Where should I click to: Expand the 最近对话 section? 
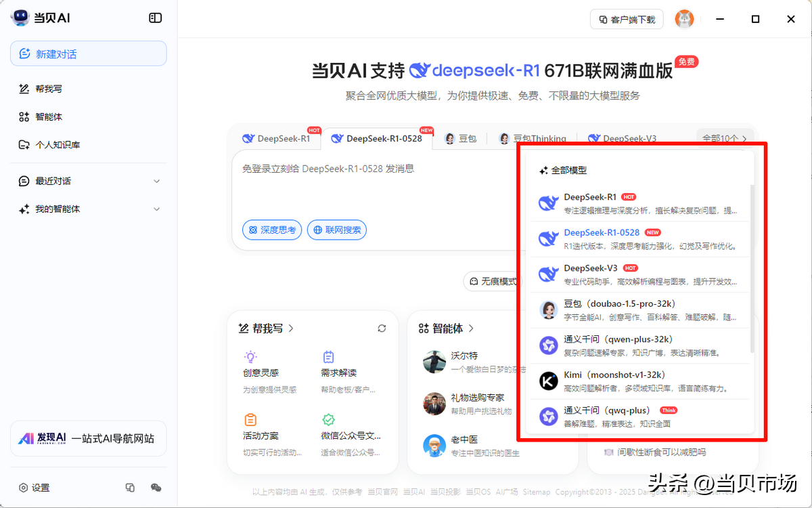[89, 181]
